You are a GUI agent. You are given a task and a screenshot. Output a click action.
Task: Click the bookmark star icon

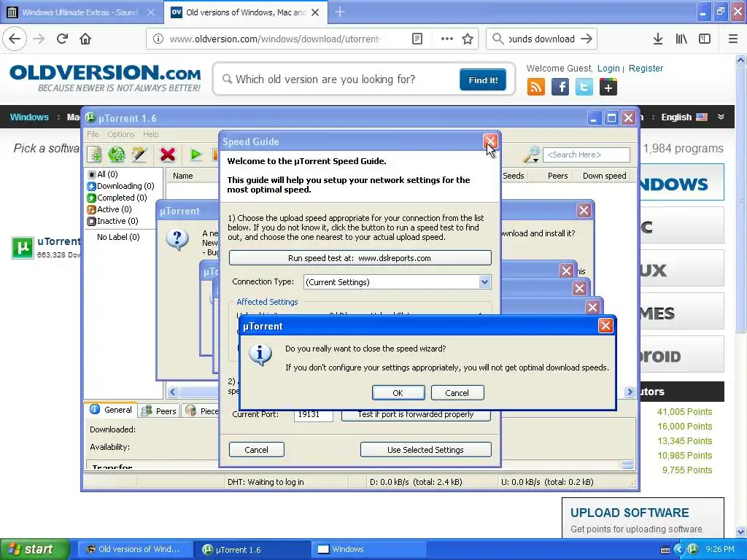[x=468, y=39]
